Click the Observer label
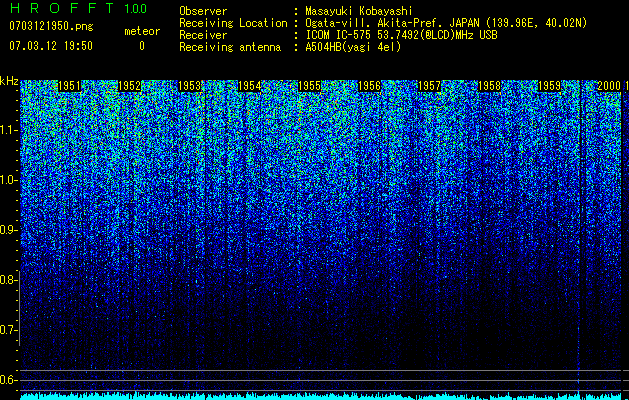This screenshot has width=629, height=400. [x=203, y=11]
